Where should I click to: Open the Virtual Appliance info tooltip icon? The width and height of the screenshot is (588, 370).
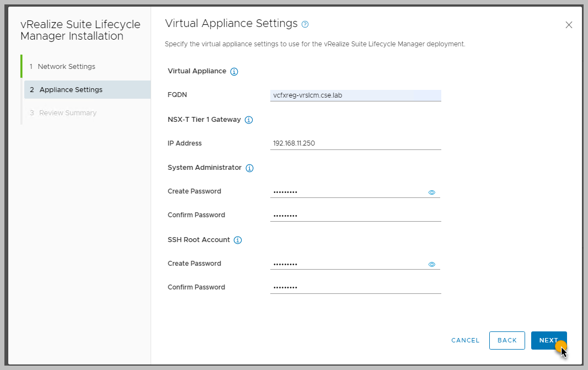pyautogui.click(x=234, y=72)
